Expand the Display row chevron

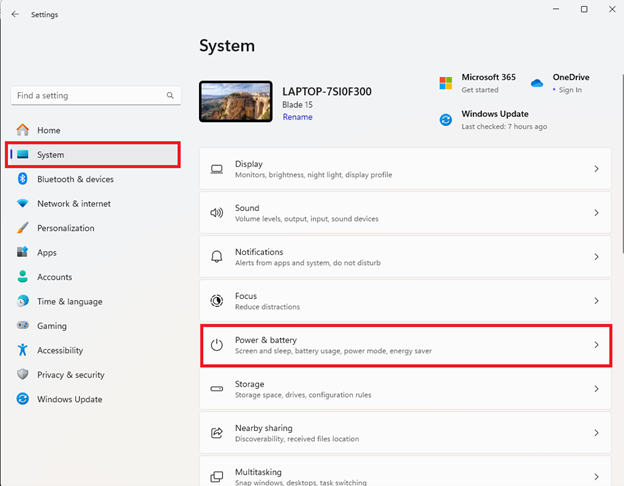[x=596, y=169]
